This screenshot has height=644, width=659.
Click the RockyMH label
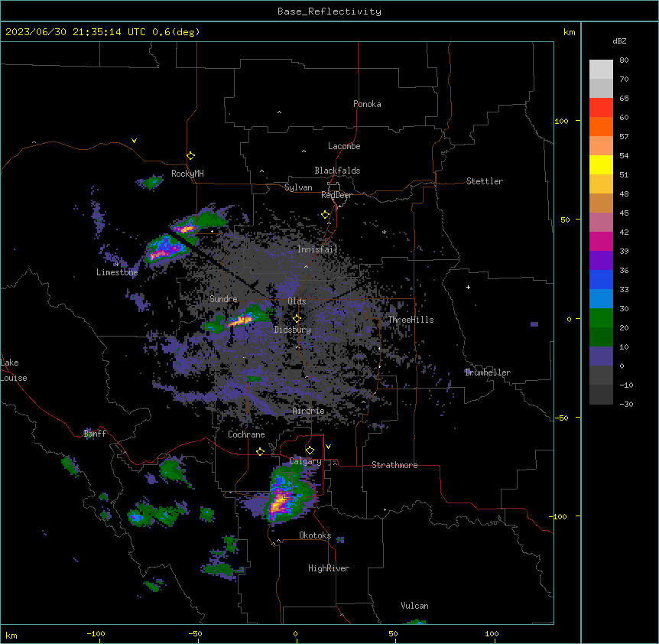187,174
